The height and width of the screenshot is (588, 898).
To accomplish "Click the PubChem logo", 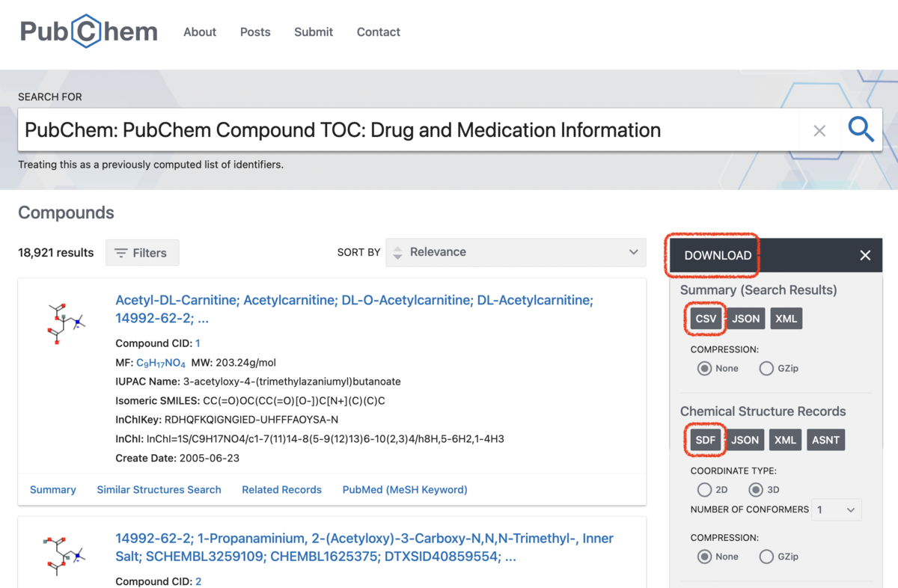I will (89, 31).
